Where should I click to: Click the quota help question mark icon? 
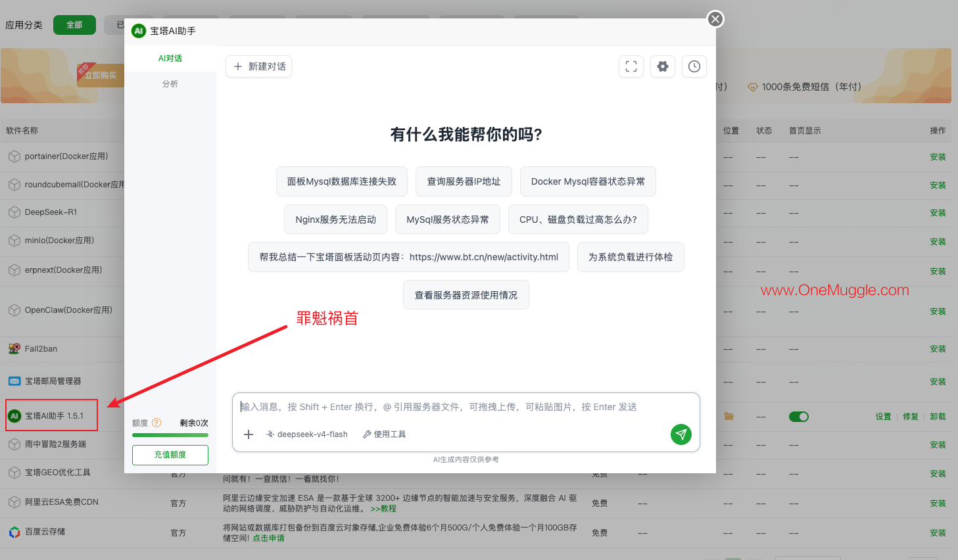coord(156,423)
